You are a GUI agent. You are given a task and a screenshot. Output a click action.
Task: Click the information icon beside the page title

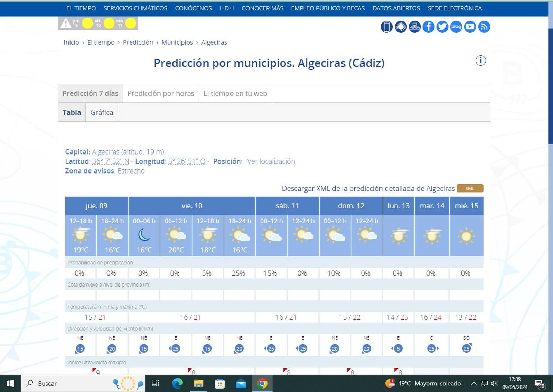[480, 60]
